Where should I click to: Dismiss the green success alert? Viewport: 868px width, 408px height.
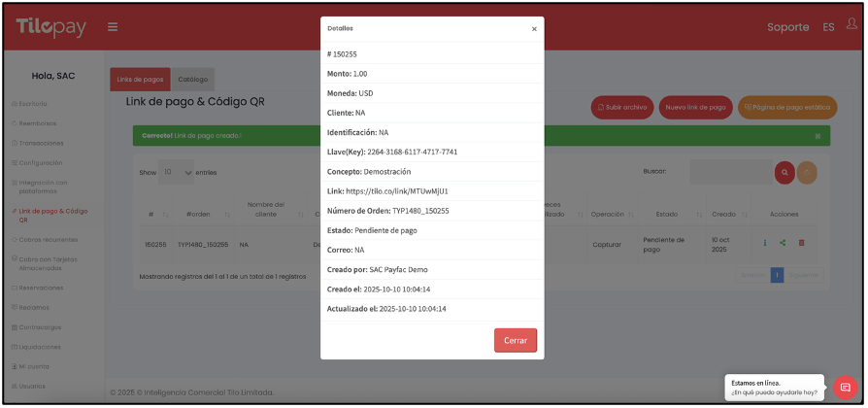tap(817, 136)
